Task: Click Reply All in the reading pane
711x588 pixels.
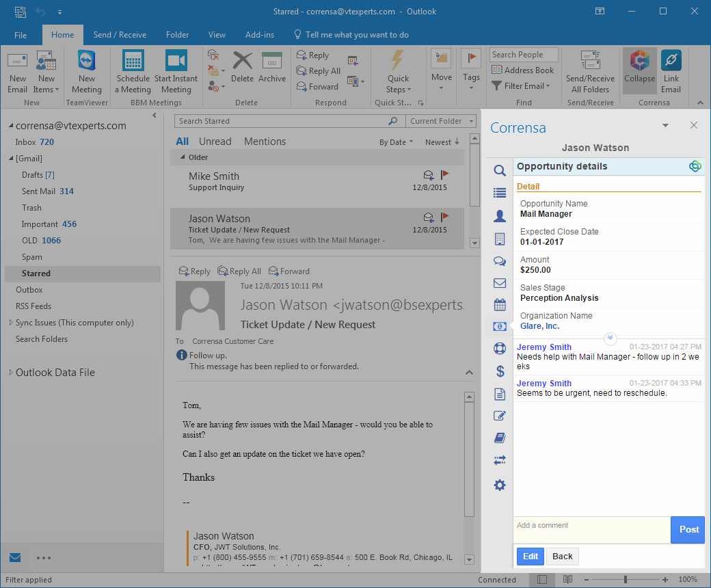Action: [239, 271]
